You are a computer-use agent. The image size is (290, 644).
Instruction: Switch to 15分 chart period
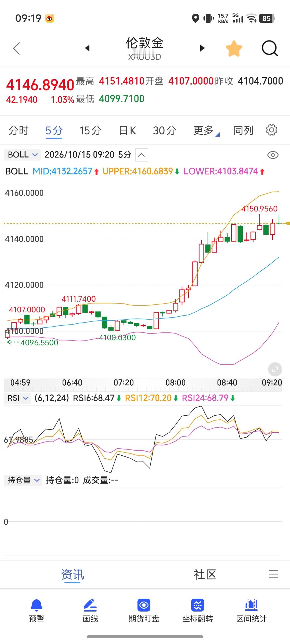(x=90, y=131)
